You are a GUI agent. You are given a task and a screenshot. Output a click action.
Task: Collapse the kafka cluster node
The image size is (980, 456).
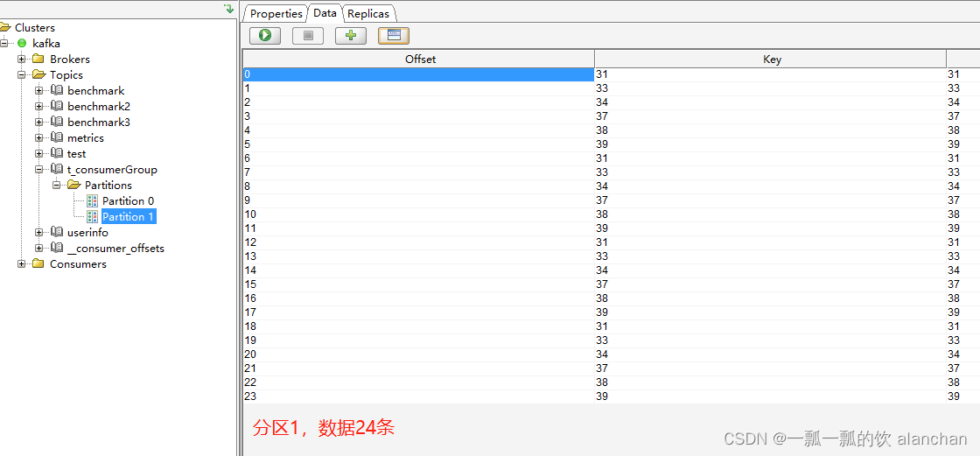point(3,43)
